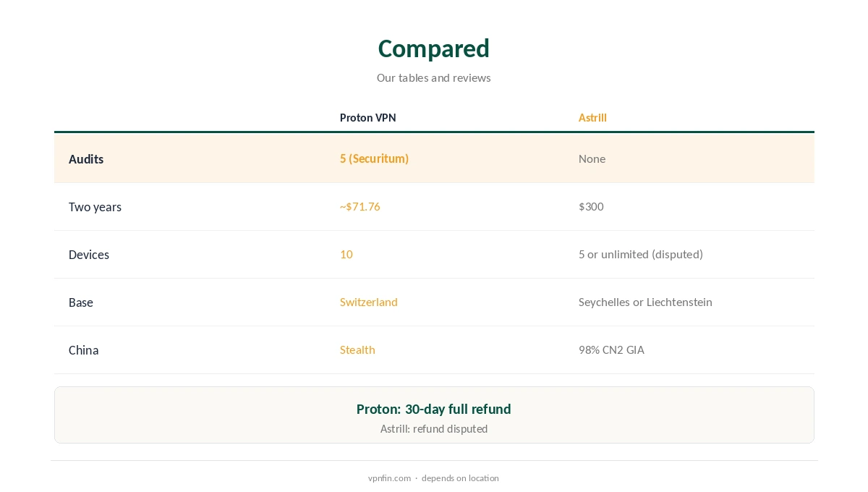Click the "China" row label

click(83, 350)
